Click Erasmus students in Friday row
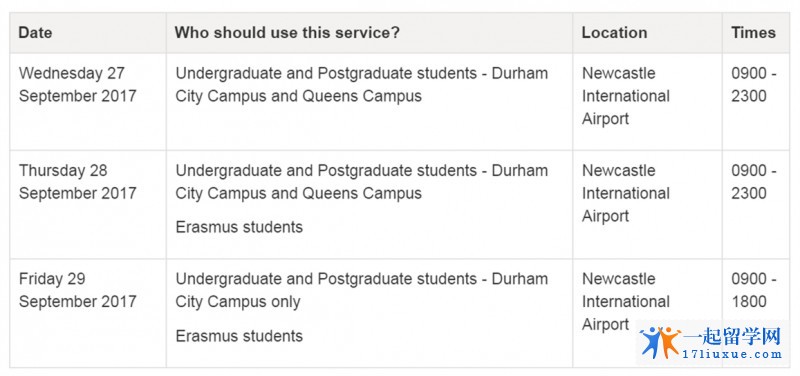 point(239,336)
